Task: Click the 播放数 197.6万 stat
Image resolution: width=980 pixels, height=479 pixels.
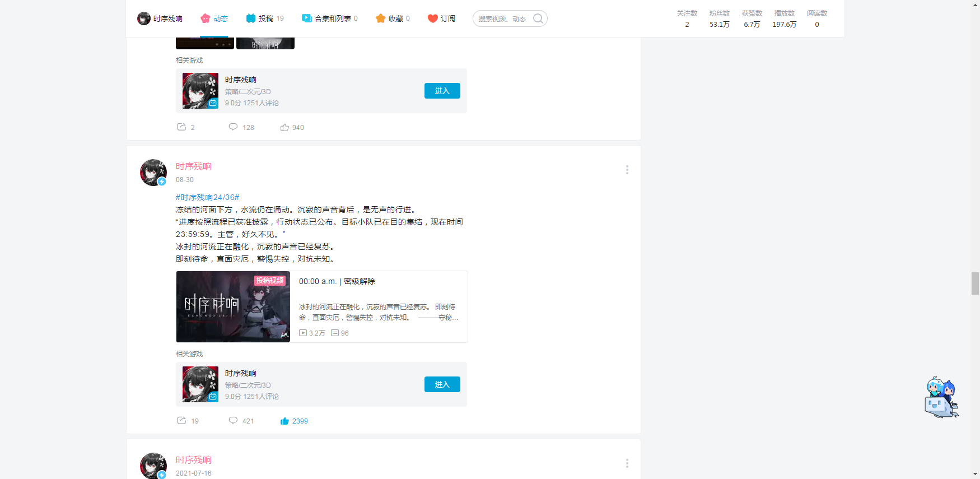Action: (785, 18)
